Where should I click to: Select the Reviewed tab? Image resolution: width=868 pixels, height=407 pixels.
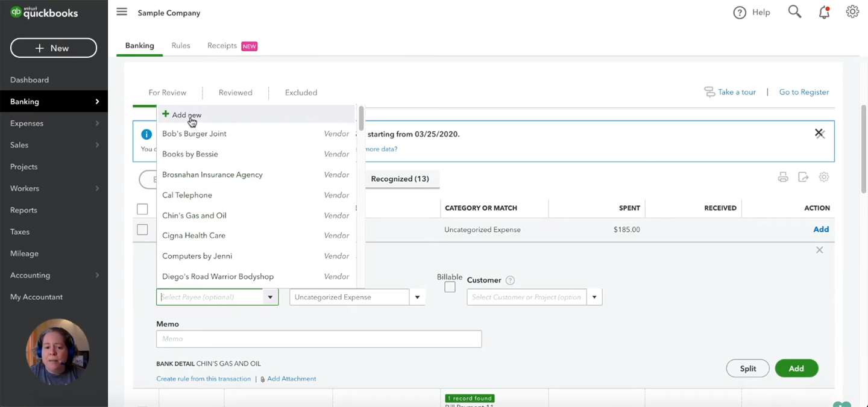coord(236,93)
